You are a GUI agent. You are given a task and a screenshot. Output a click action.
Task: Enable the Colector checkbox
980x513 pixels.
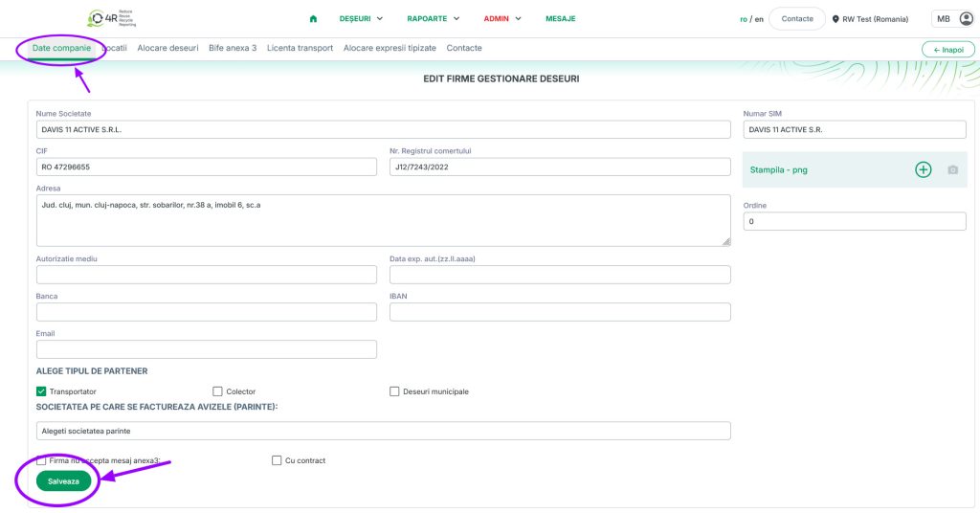(217, 391)
